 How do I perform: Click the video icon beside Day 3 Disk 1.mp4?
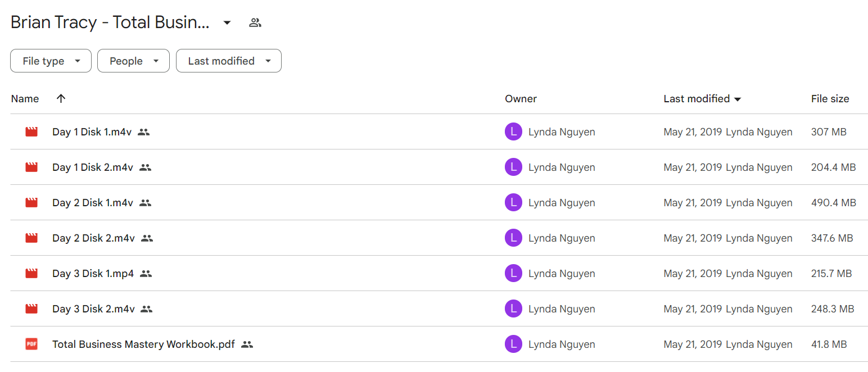31,274
